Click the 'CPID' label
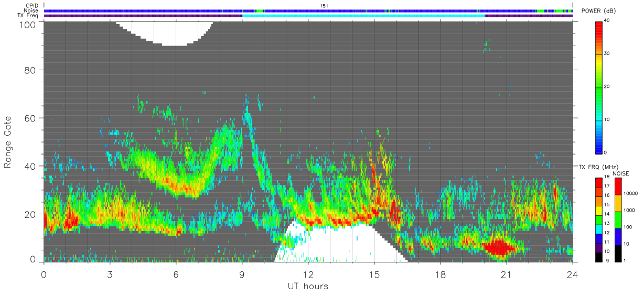This screenshot has height=297, width=644. [x=32, y=6]
